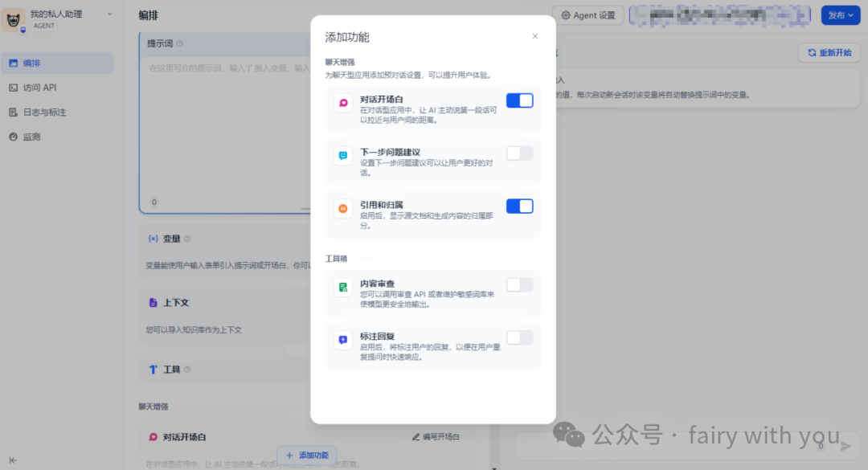868x470 pixels.
Task: Click the 变量 help icon
Action: (x=187, y=239)
